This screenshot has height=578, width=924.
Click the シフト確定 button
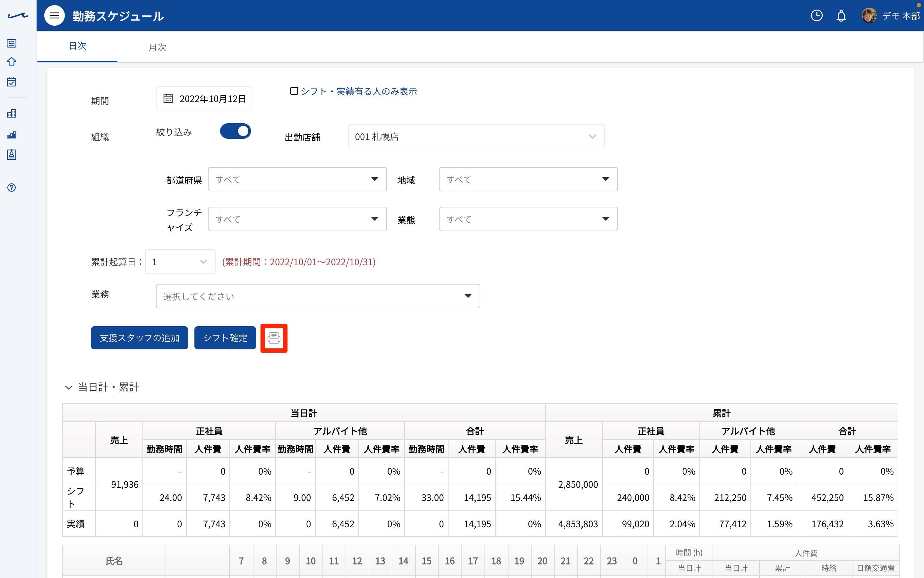point(225,338)
